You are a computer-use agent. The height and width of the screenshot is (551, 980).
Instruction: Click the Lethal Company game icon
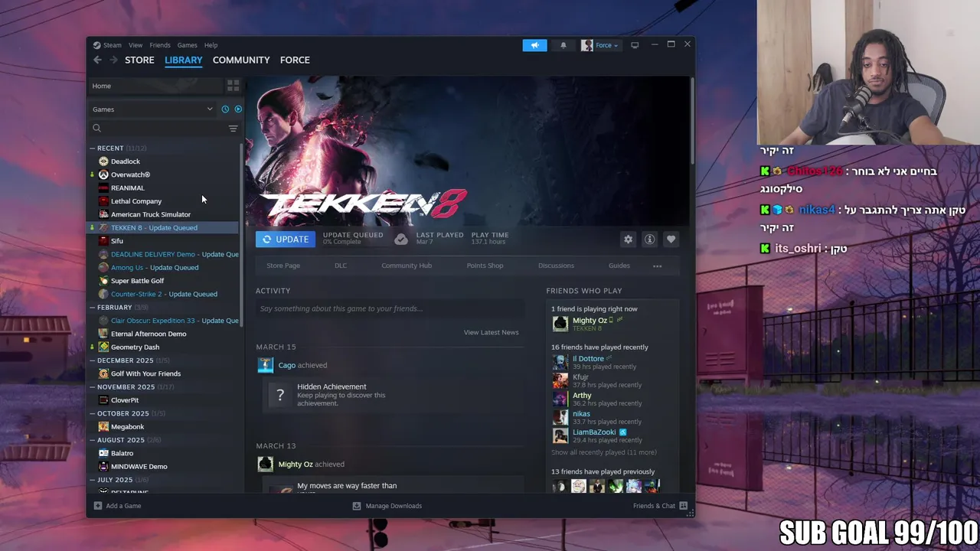[x=103, y=201]
